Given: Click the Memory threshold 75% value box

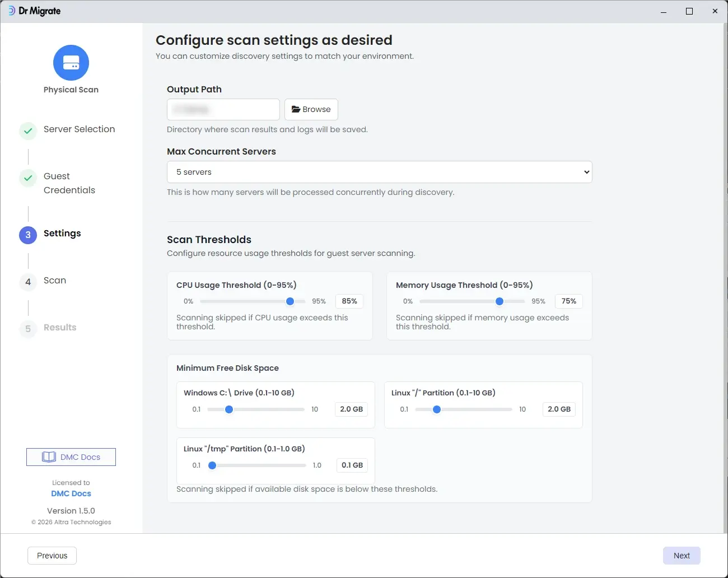Looking at the screenshot, I should [569, 301].
